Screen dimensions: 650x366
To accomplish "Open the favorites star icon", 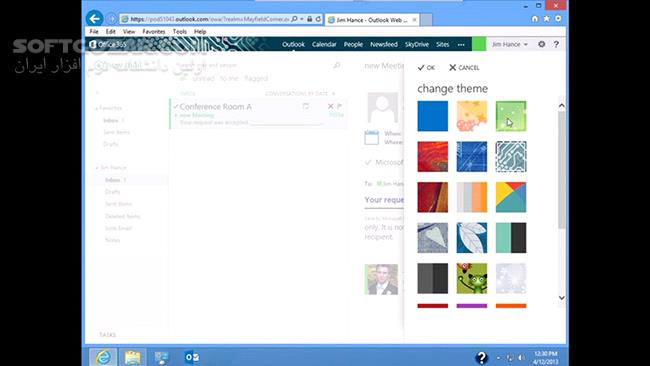I will point(547,19).
